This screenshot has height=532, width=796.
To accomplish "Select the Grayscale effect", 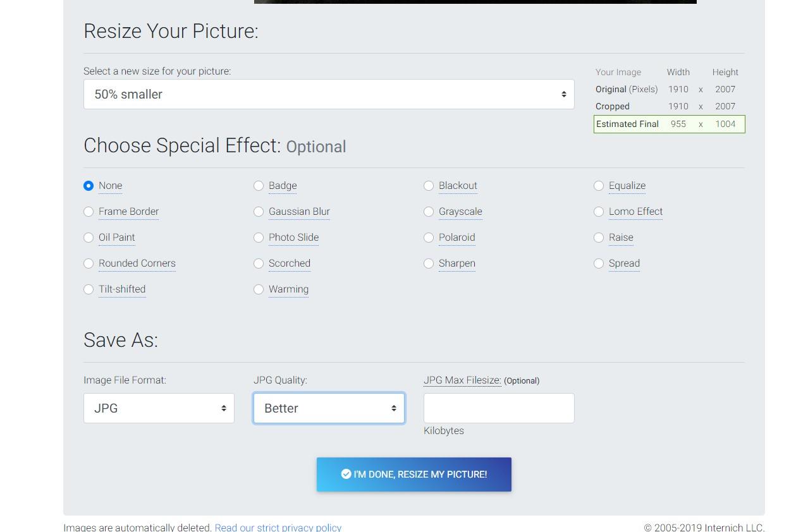I will click(429, 212).
